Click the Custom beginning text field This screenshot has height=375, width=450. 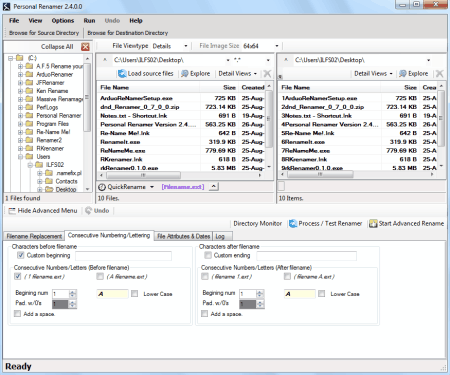tap(123, 256)
